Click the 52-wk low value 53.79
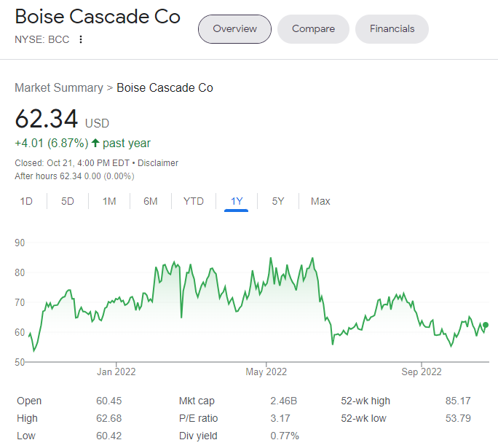The width and height of the screenshot is (498, 448). tap(458, 418)
